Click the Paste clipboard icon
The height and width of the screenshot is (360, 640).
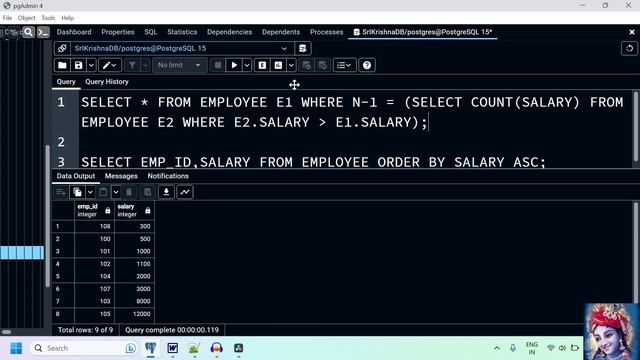tap(103, 192)
